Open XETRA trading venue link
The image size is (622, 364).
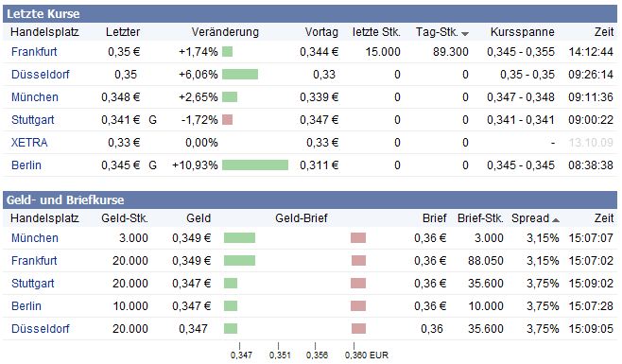pyautogui.click(x=29, y=142)
